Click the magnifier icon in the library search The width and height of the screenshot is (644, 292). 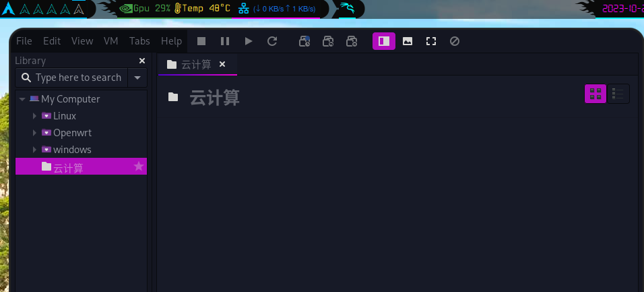(x=26, y=78)
